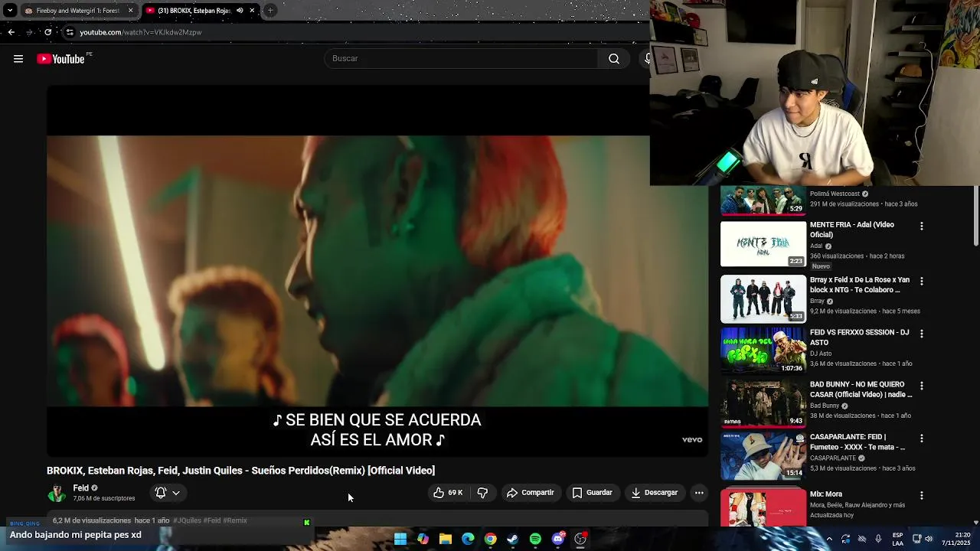
Task: Open the Feid channel avatar
Action: 57,493
